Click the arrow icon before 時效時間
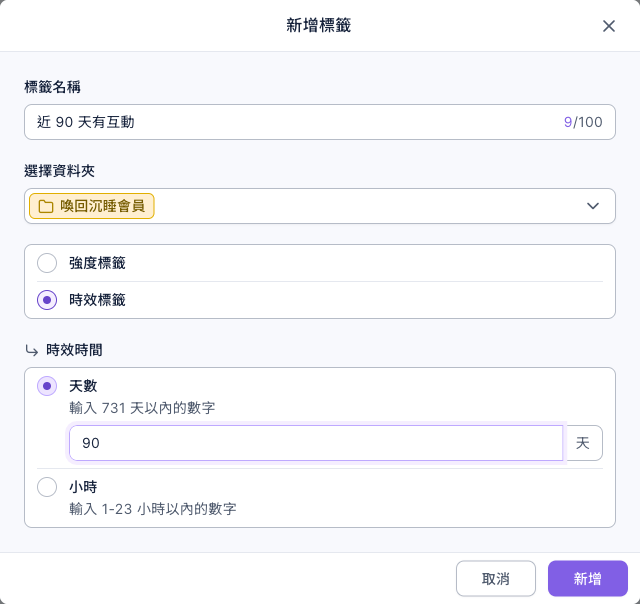 (x=32, y=350)
